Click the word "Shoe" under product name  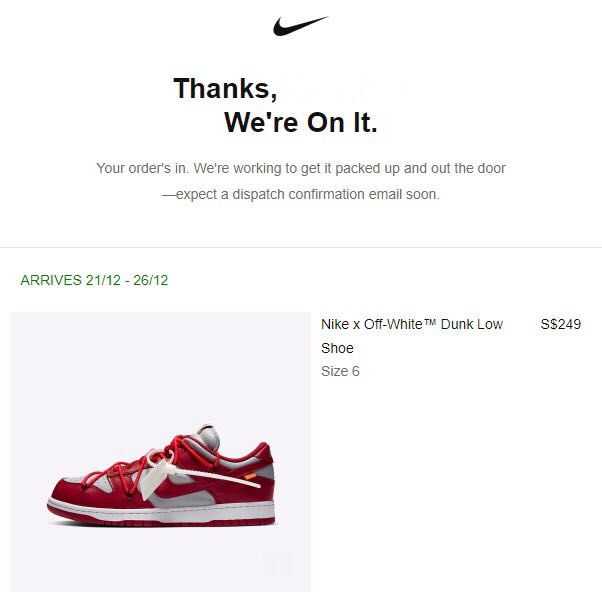coord(337,348)
